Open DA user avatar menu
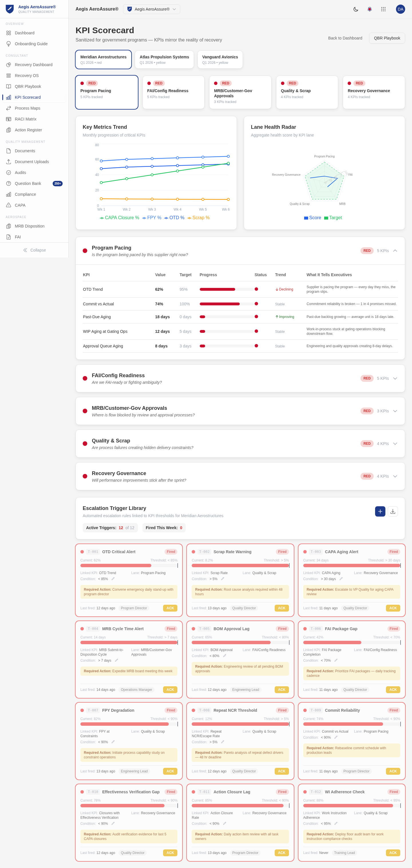The height and width of the screenshot is (868, 412). (x=400, y=9)
